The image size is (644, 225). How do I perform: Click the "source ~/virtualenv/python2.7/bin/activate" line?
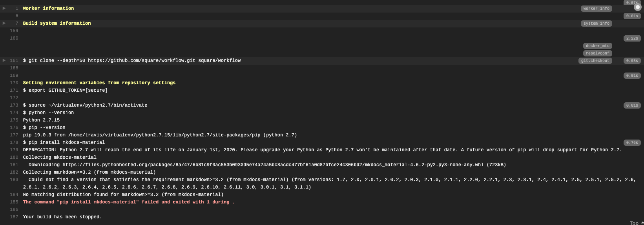point(85,105)
